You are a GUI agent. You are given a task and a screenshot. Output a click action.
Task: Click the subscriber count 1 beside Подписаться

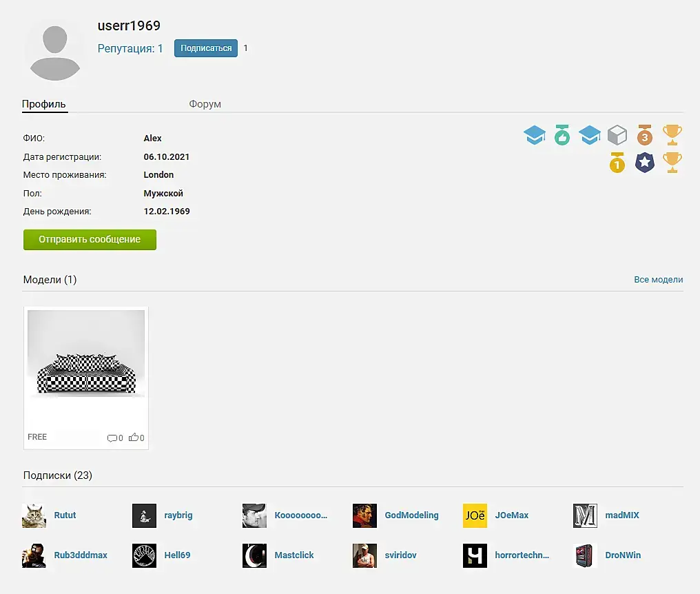pyautogui.click(x=245, y=48)
